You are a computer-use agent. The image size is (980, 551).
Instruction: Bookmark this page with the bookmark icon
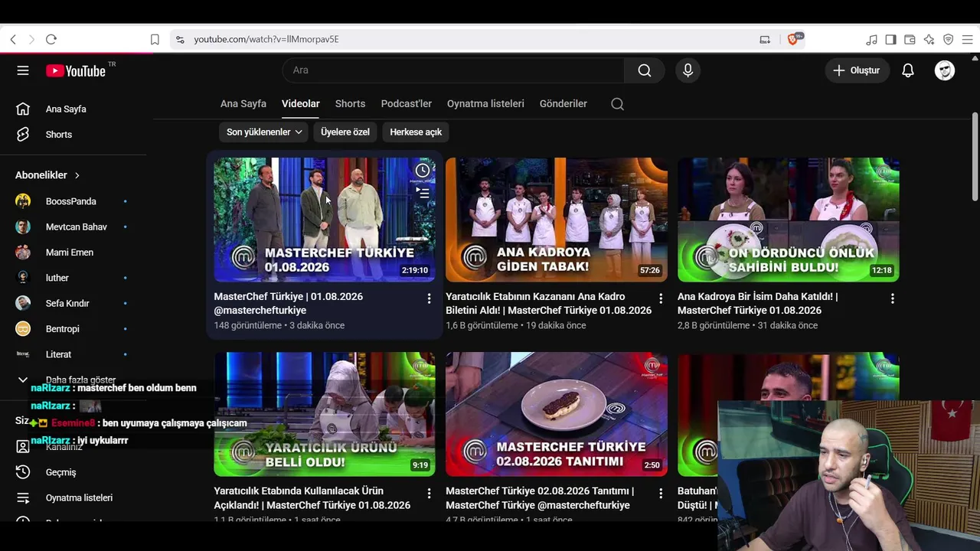tap(155, 40)
